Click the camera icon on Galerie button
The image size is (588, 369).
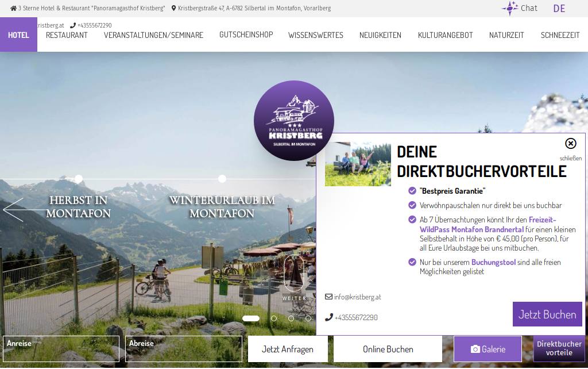[x=475, y=349]
